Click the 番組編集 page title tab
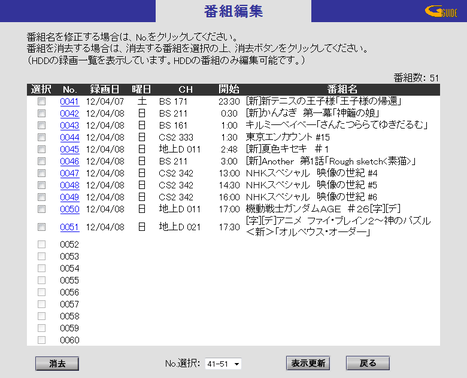 pyautogui.click(x=233, y=11)
